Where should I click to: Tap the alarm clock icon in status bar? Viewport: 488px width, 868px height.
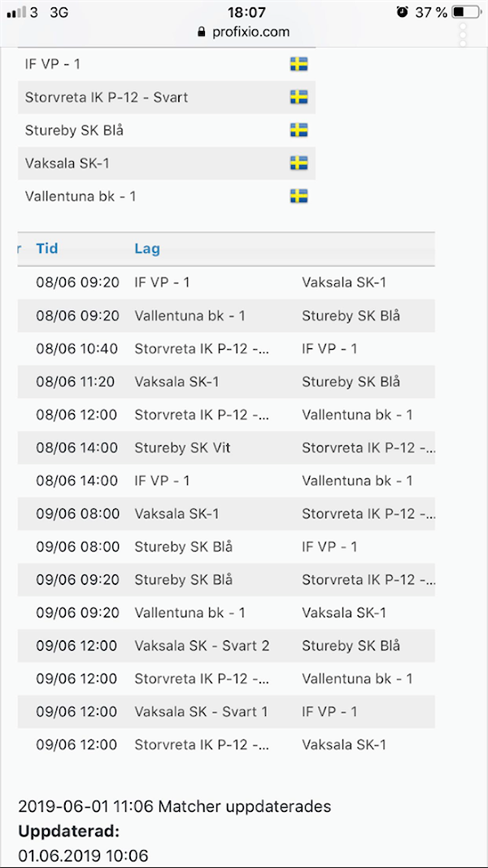click(x=403, y=12)
